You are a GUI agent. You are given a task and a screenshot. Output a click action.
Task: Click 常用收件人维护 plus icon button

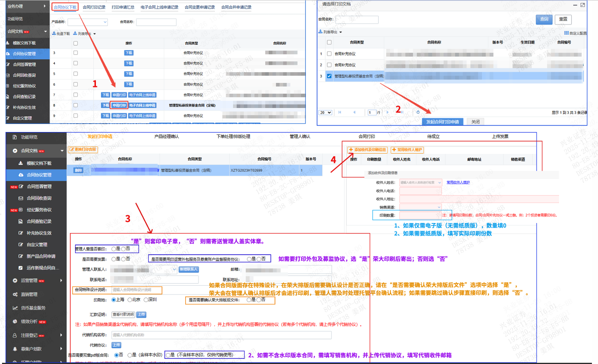click(x=394, y=150)
